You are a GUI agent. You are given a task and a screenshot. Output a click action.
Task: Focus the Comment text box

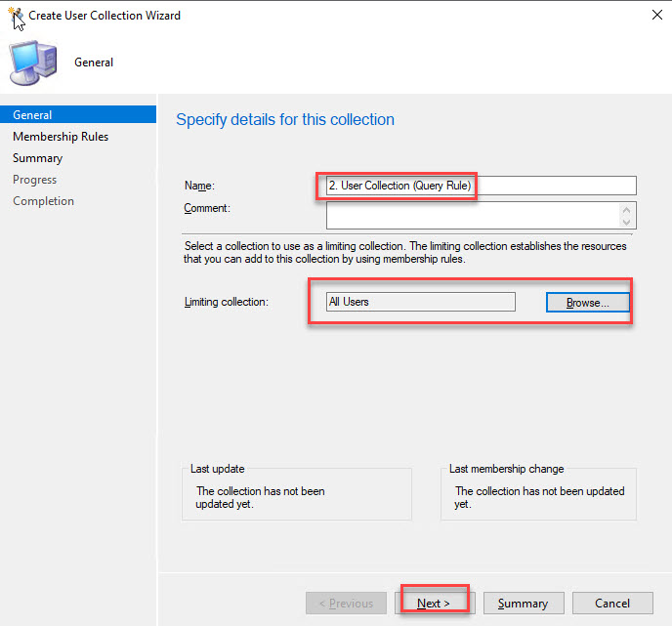473,215
